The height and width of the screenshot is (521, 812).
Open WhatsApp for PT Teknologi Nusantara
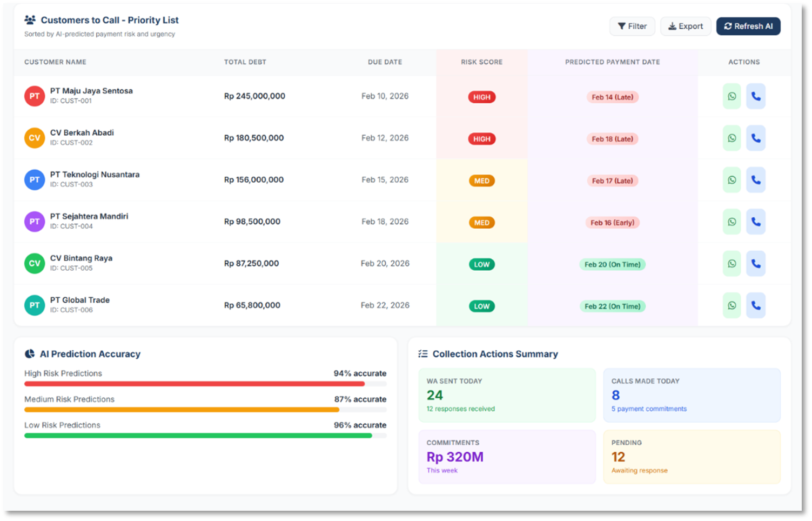[x=732, y=180]
